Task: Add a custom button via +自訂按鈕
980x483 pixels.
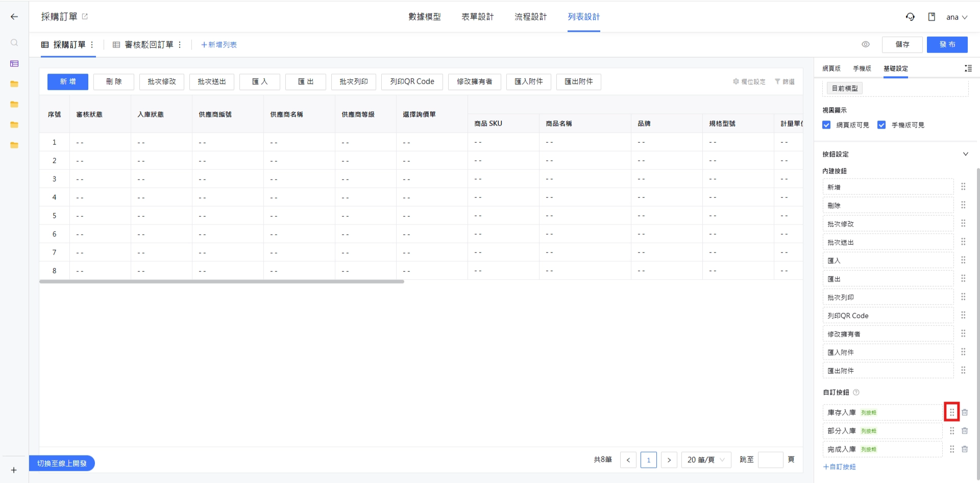Action: [839, 467]
